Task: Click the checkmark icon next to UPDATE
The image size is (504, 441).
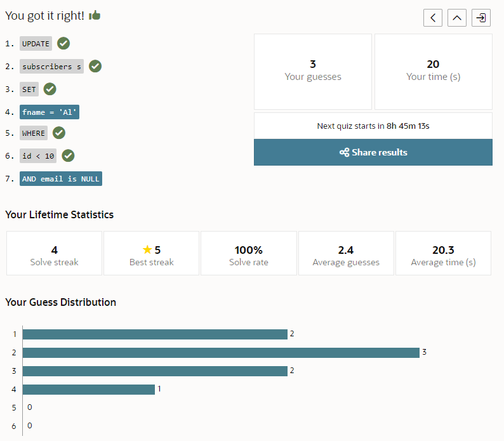Action: [63, 43]
